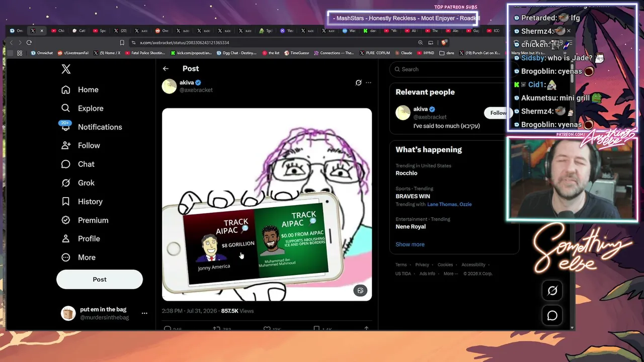Switch to the Tgci browser tab
This screenshot has height=362, width=644.
coord(265,31)
